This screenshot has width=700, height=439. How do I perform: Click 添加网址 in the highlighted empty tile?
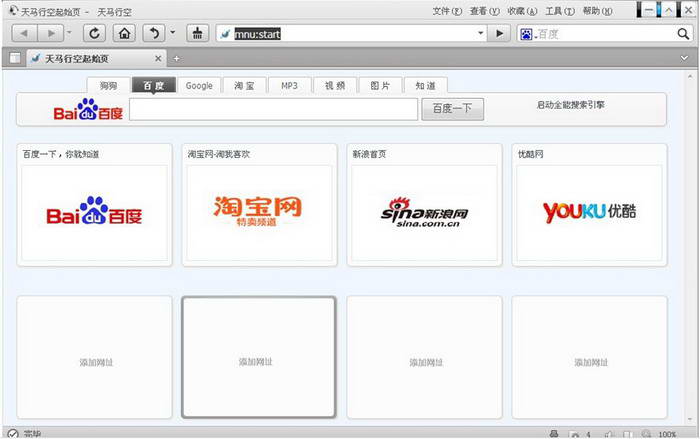[x=255, y=362]
